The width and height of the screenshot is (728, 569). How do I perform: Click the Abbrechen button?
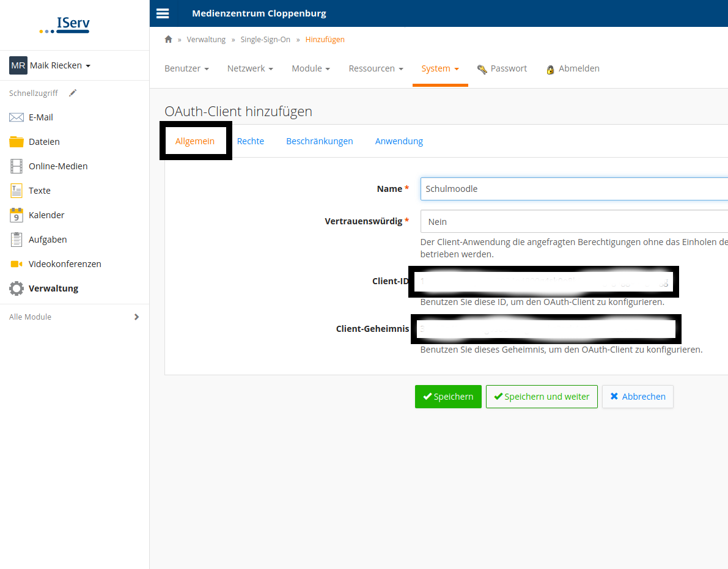click(638, 397)
